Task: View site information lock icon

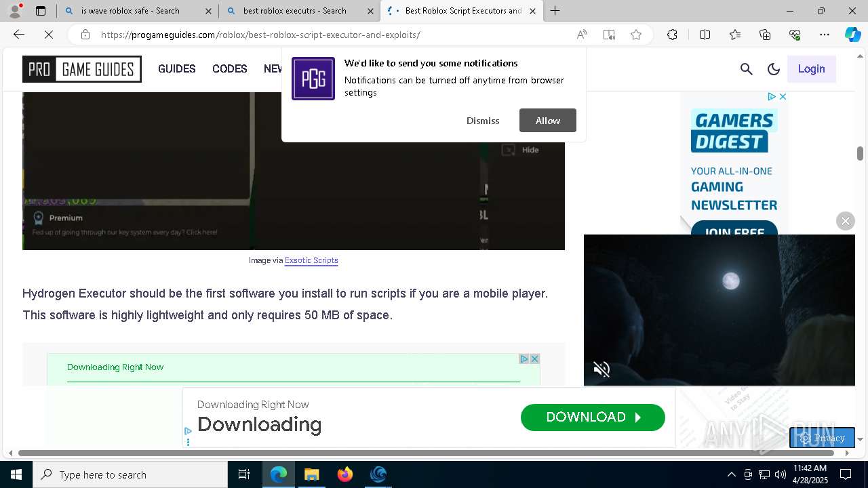Action: click(85, 35)
